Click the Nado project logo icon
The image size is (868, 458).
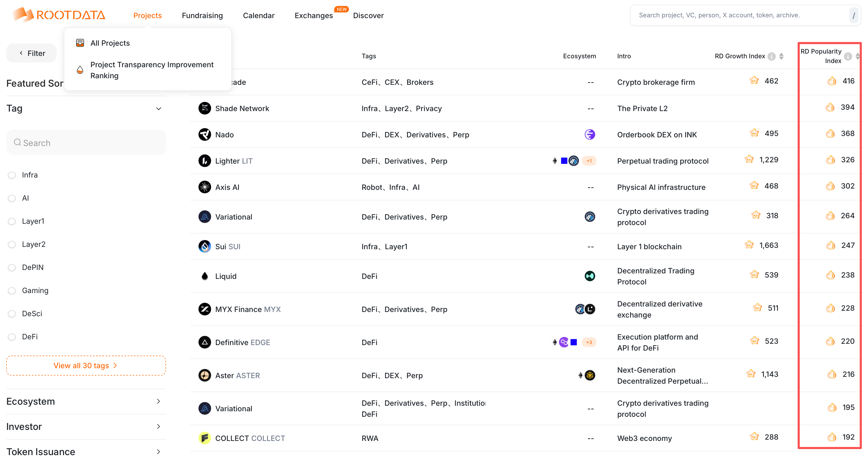pyautogui.click(x=205, y=134)
